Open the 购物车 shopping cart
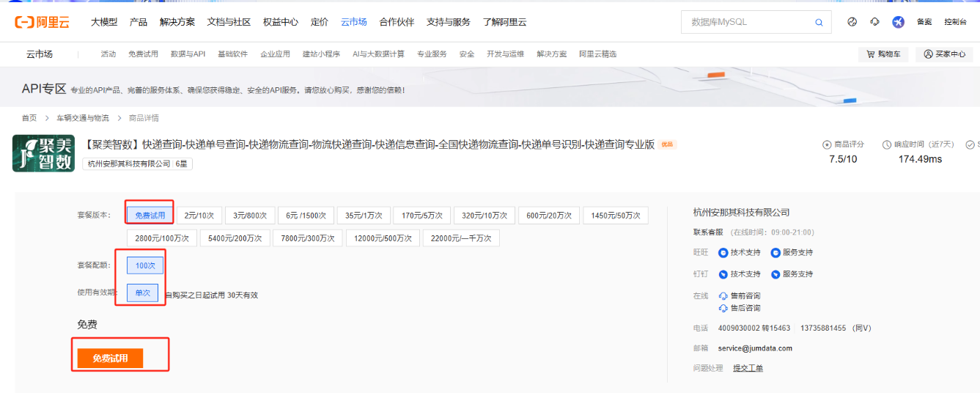 [x=883, y=54]
